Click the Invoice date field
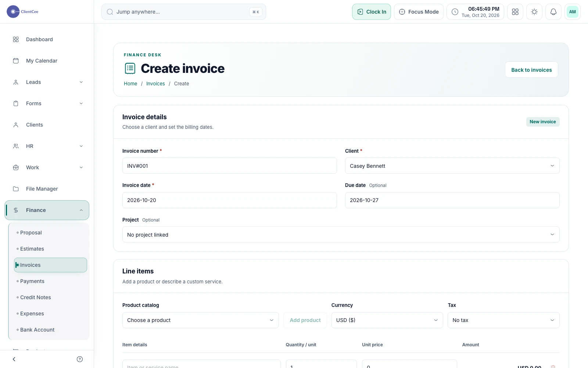This screenshot has width=588, height=368. (230, 200)
